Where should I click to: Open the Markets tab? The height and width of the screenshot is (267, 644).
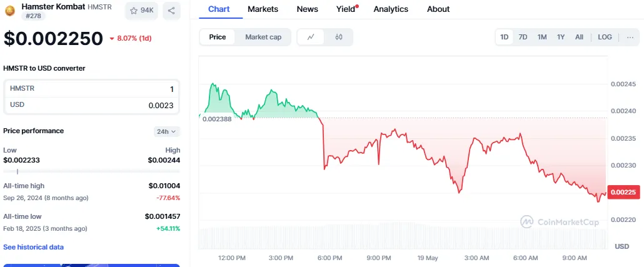coord(263,9)
